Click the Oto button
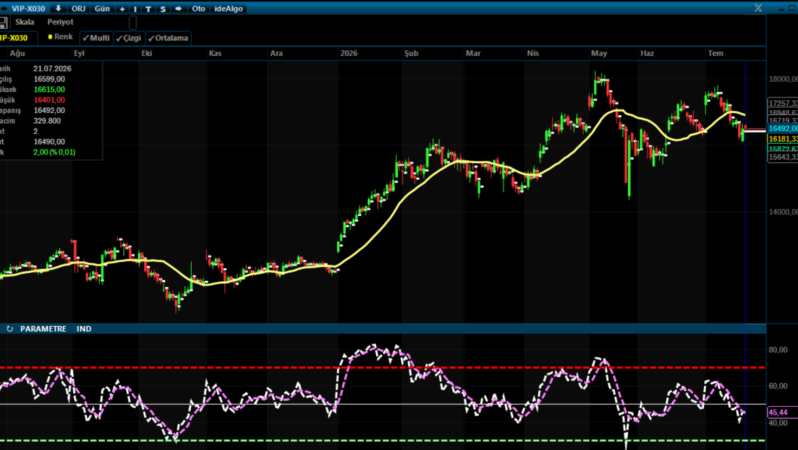This screenshot has width=798, height=450. click(198, 9)
